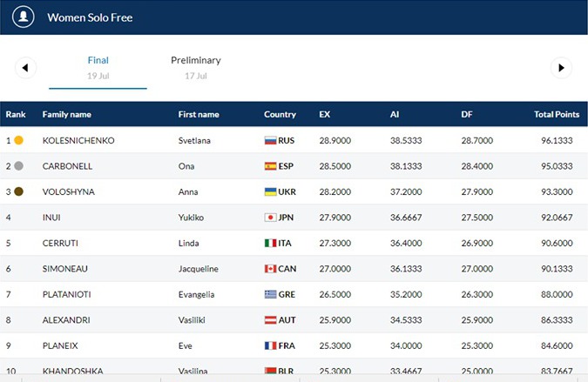Click the Japanese flag next to JPN
Screen dimensions: 588x382
270,218
